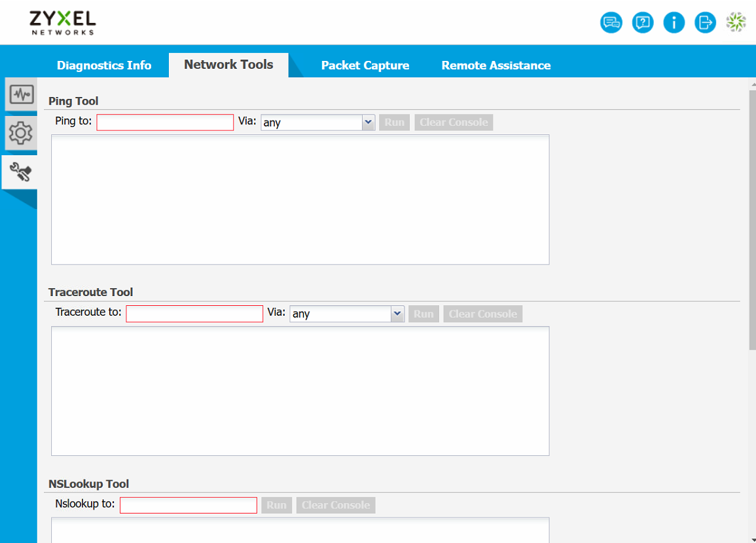Viewport: 756px width, 543px height.
Task: Select the Maintenance wrench sidebar icon
Action: click(x=21, y=172)
